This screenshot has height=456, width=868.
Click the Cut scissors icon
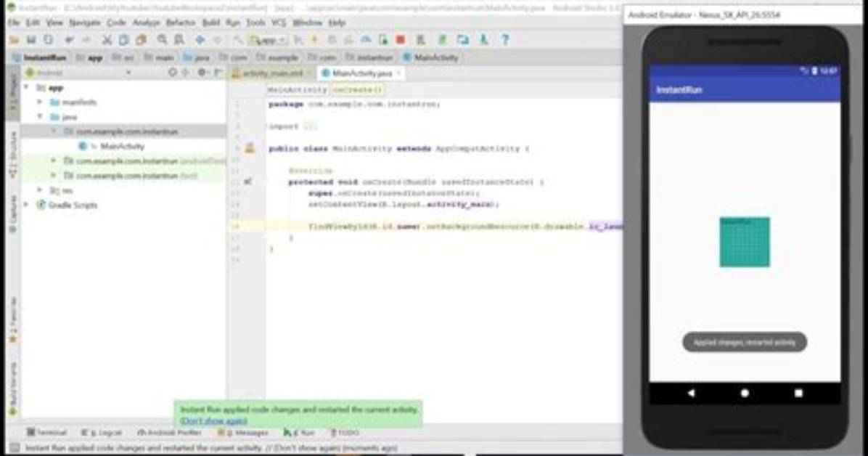point(107,40)
